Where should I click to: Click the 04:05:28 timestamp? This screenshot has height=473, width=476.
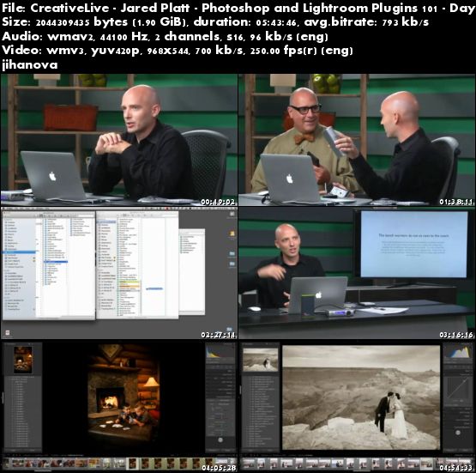coord(219,468)
